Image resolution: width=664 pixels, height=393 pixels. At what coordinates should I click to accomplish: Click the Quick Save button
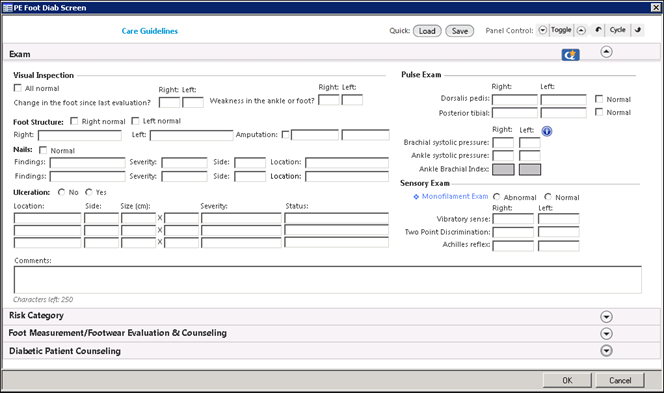[459, 31]
